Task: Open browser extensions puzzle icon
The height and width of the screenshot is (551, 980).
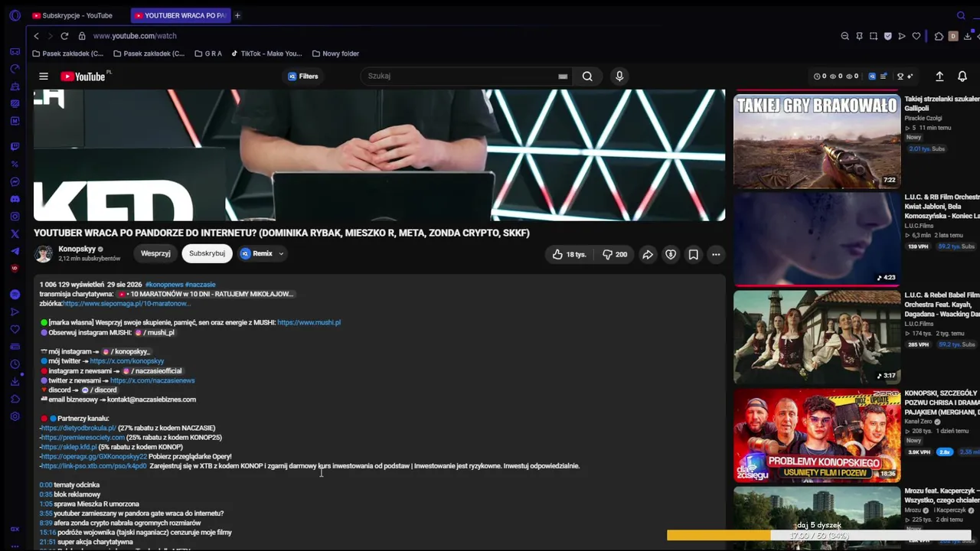Action: [x=939, y=36]
